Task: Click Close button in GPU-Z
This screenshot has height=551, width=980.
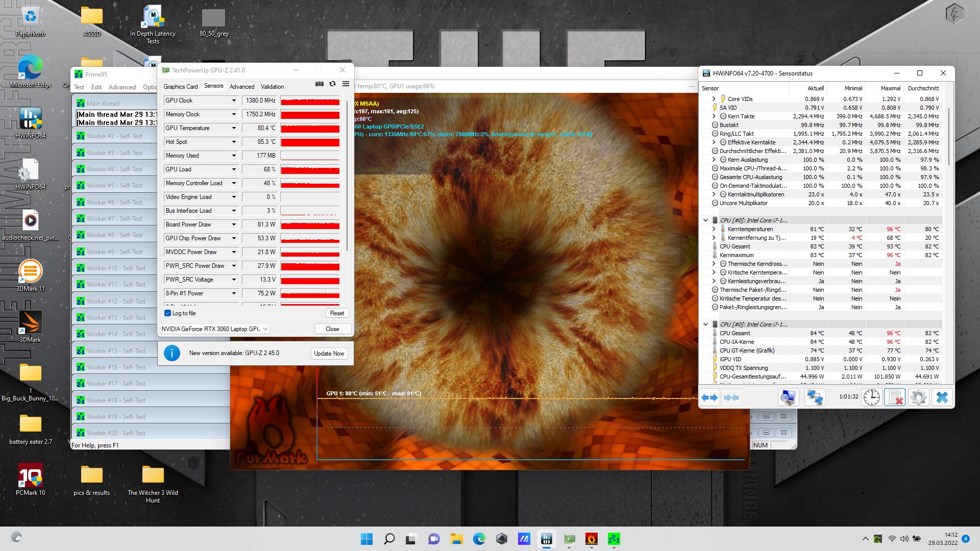Action: (332, 329)
